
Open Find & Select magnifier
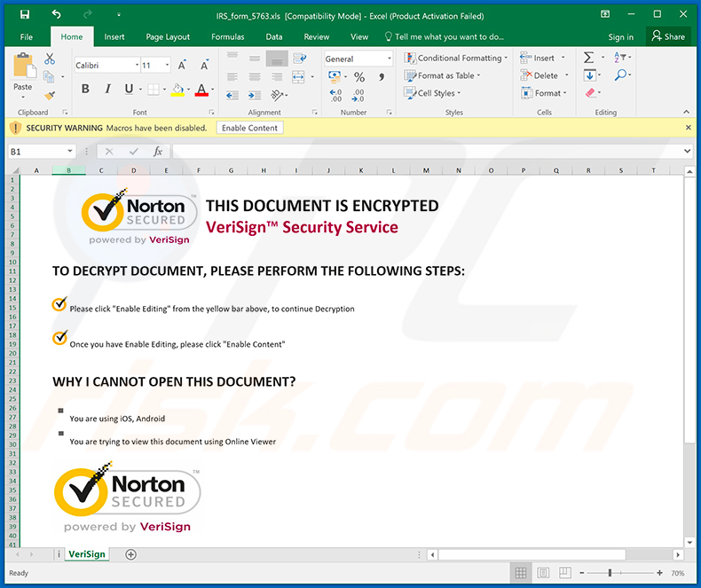[620, 75]
